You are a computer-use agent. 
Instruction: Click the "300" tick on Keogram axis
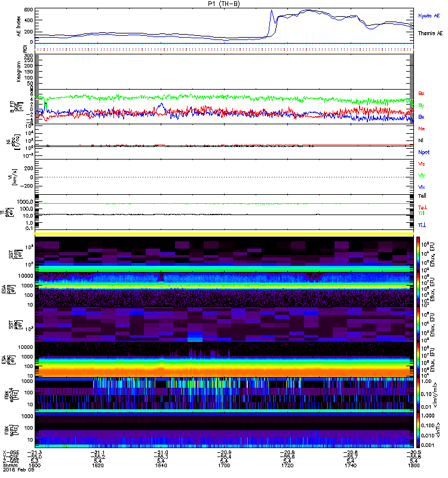[29, 56]
